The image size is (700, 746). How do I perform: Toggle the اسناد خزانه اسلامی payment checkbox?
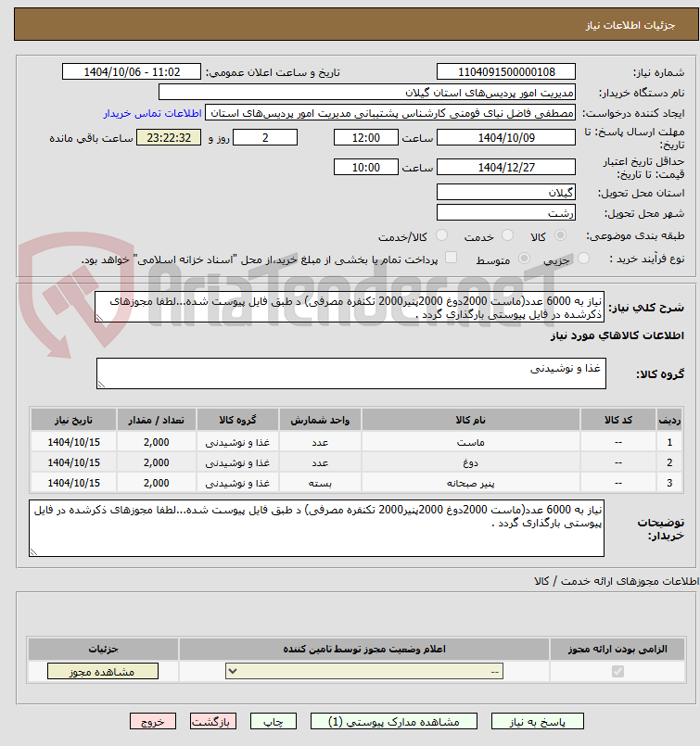[451, 258]
